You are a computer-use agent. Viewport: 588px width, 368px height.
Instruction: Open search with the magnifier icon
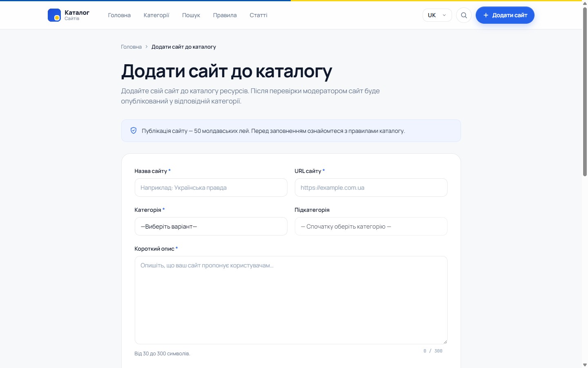464,15
